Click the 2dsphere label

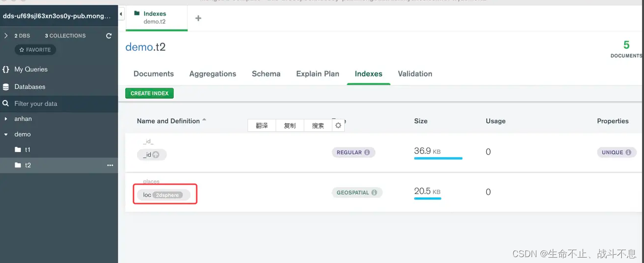[x=167, y=195]
